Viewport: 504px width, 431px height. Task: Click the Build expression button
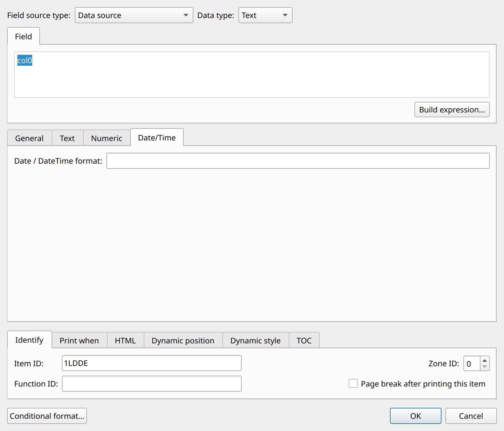[x=452, y=110]
